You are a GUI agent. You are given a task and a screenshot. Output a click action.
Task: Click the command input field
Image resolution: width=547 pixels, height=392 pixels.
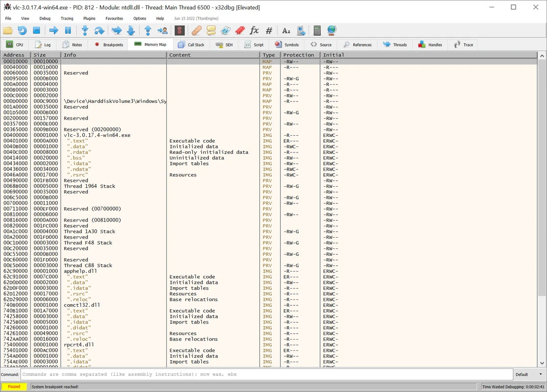(x=267, y=374)
